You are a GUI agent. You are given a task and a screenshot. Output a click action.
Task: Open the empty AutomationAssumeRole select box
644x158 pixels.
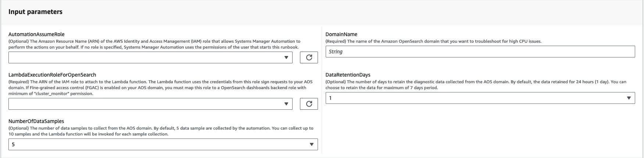tap(147, 57)
